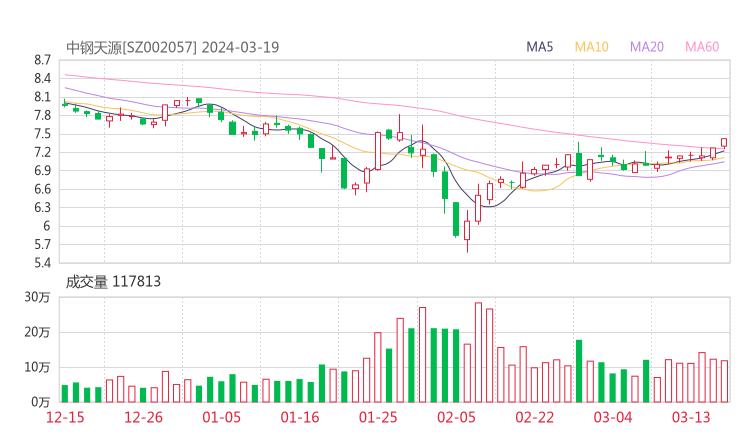Image resolution: width=740 pixels, height=440 pixels.
Task: Click the 8.4 price axis value
Action: (x=42, y=78)
